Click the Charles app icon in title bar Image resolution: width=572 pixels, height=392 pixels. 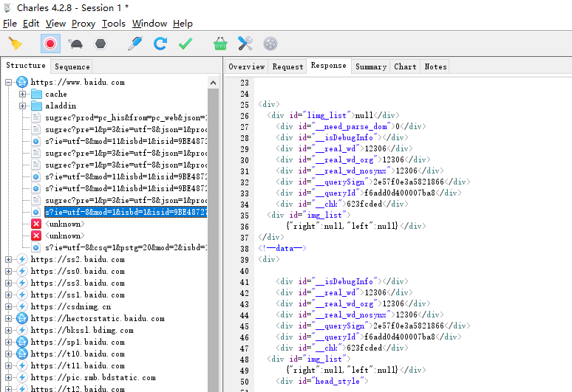pyautogui.click(x=7, y=7)
